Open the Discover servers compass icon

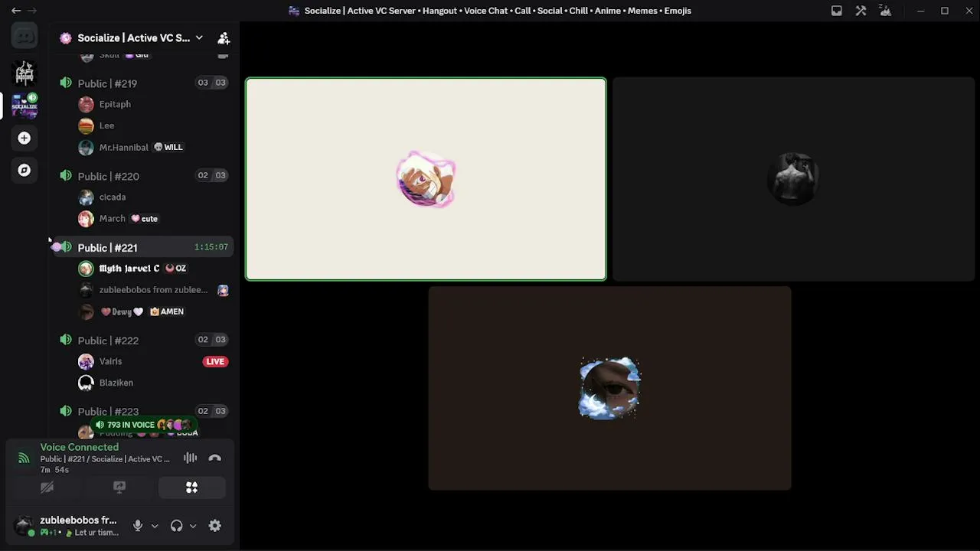point(24,170)
